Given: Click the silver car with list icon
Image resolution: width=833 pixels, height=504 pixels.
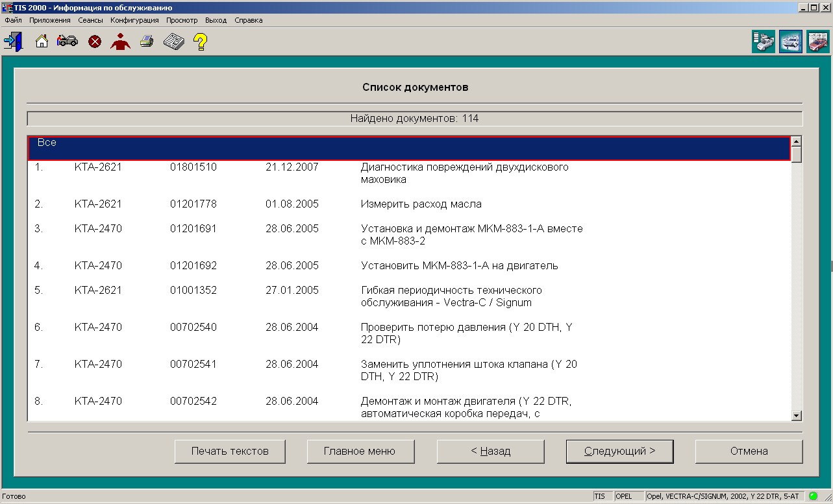Looking at the screenshot, I should tap(764, 42).
